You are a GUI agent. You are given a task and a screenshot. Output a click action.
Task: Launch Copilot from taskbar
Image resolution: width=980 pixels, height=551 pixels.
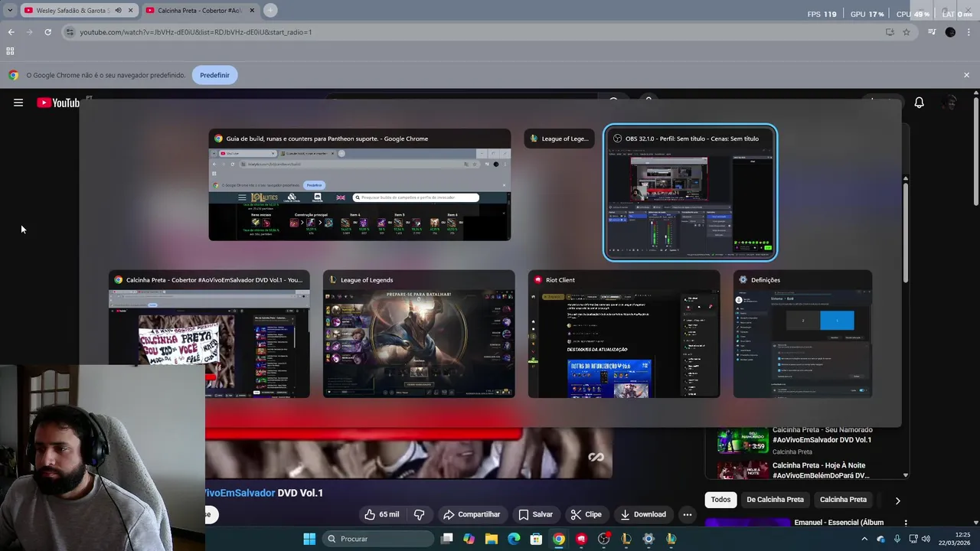tap(469, 539)
